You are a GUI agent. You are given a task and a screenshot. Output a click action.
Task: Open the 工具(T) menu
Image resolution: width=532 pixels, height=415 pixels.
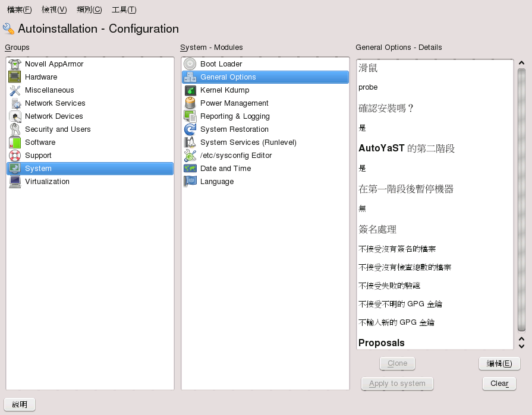pyautogui.click(x=124, y=9)
